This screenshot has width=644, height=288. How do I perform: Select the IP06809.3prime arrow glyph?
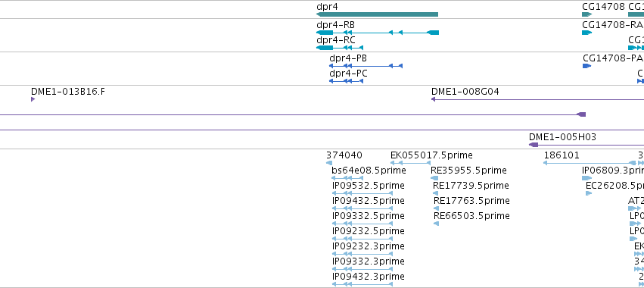587,178
